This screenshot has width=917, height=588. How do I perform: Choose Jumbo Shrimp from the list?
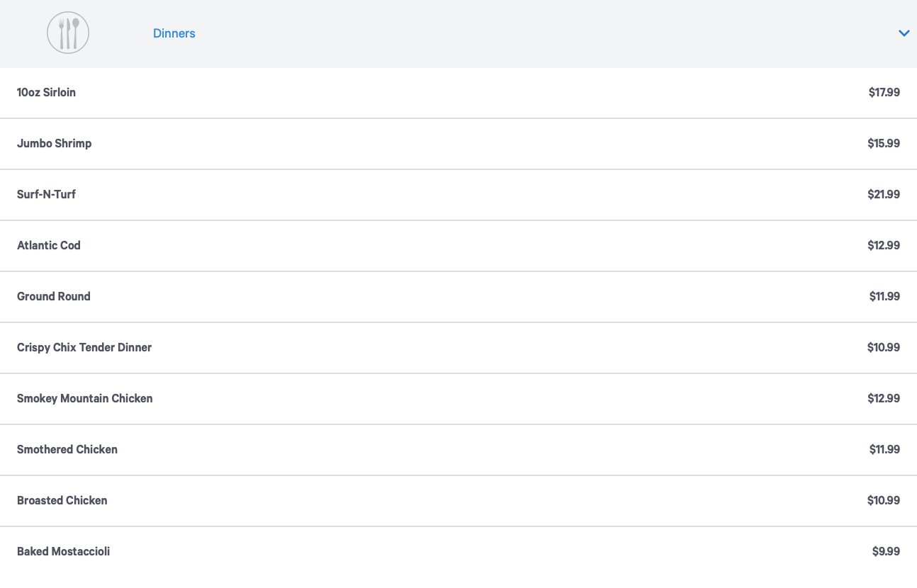[55, 143]
